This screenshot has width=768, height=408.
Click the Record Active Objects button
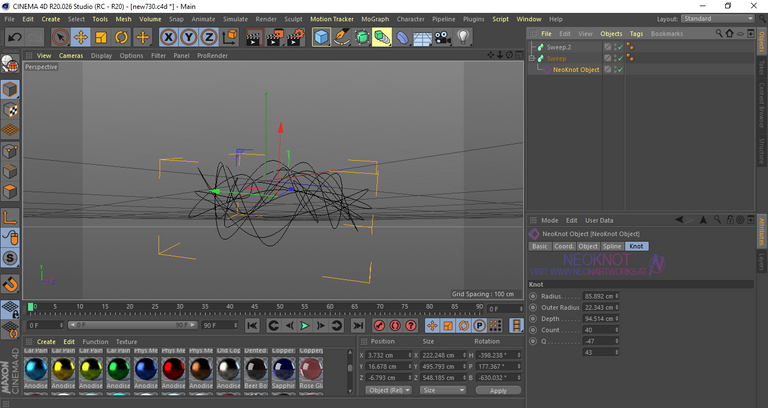[379, 326]
